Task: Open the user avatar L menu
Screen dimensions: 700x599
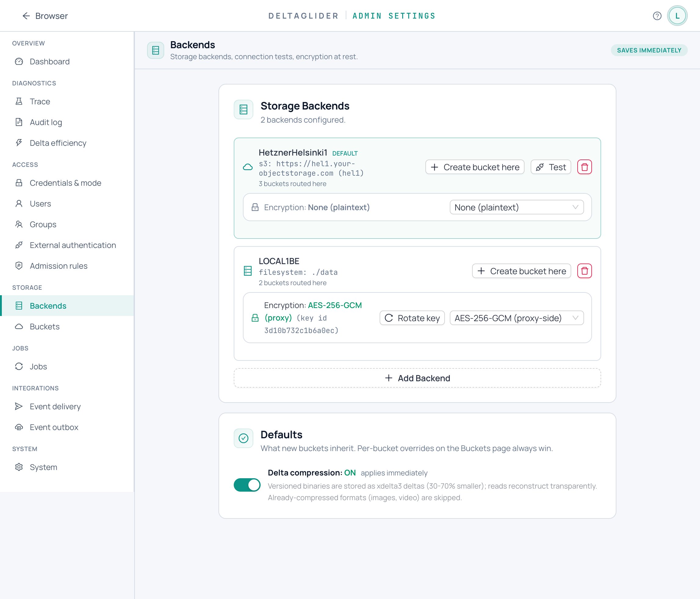Action: [x=677, y=16]
